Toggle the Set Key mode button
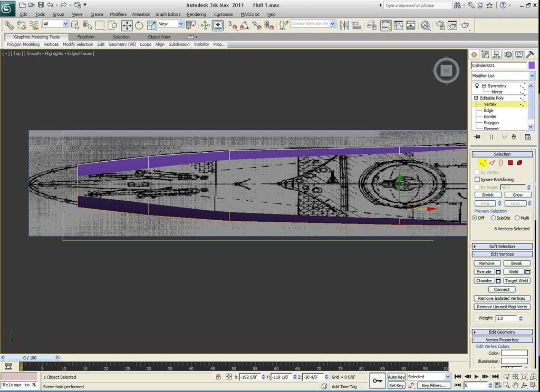 coord(397,386)
